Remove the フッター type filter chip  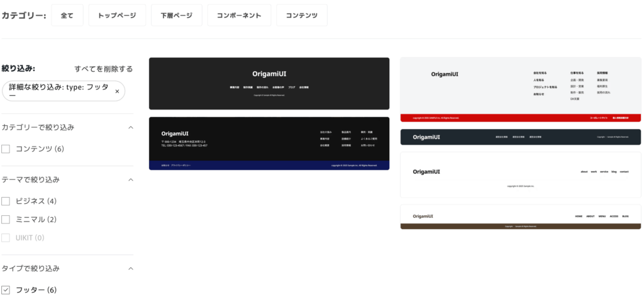point(117,92)
